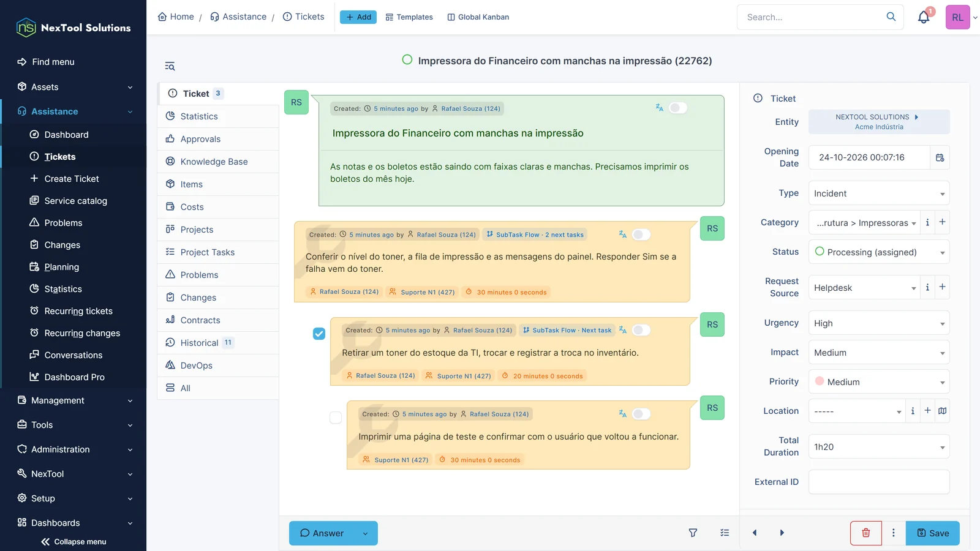Go to the previous ticket arrow
Image resolution: width=980 pixels, height=551 pixels.
coord(755,533)
